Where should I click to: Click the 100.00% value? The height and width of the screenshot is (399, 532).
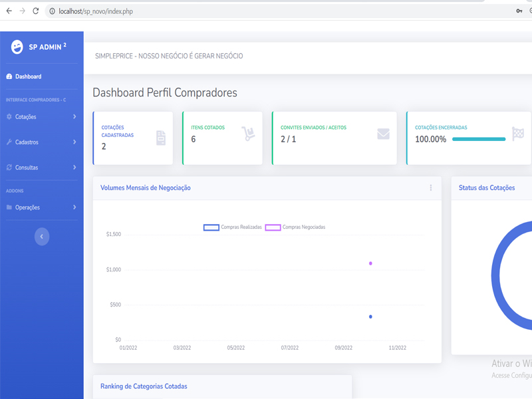pyautogui.click(x=431, y=139)
